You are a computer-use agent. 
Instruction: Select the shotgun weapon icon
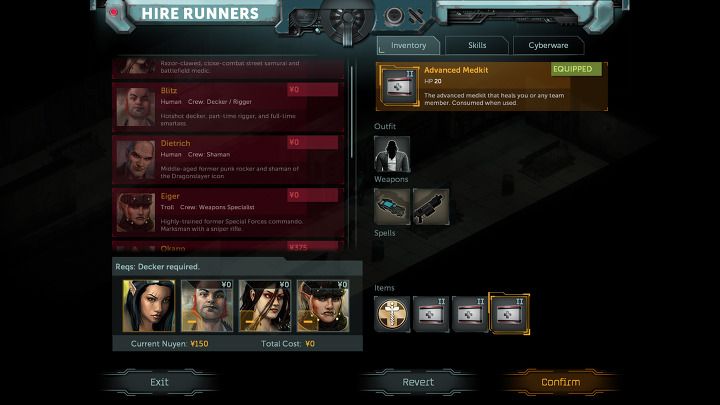[431, 206]
